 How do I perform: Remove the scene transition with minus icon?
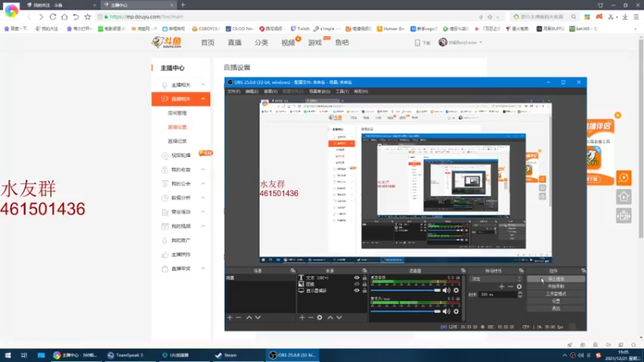pos(510,286)
